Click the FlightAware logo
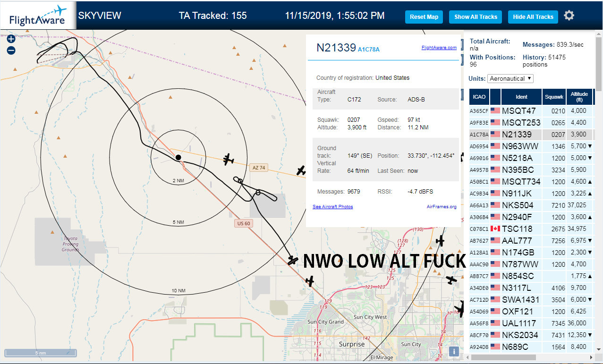Image resolution: width=603 pixels, height=364 pixels. pyautogui.click(x=38, y=16)
